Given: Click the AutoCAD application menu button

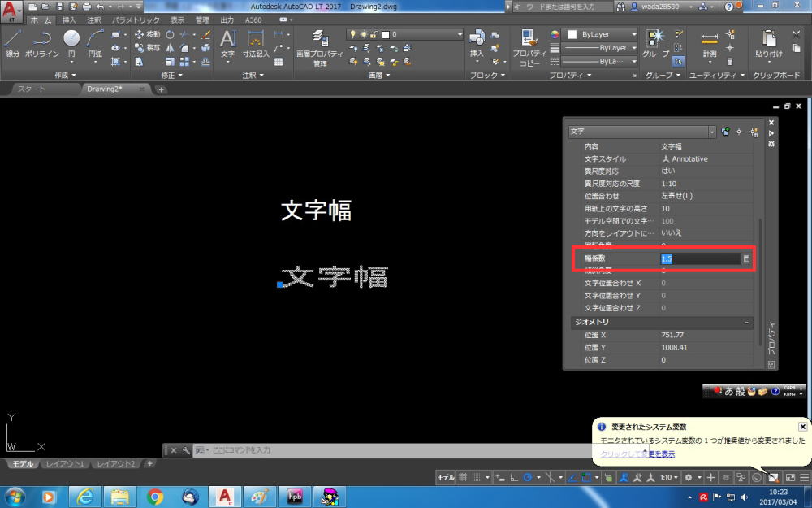Looking at the screenshot, I should pyautogui.click(x=11, y=11).
